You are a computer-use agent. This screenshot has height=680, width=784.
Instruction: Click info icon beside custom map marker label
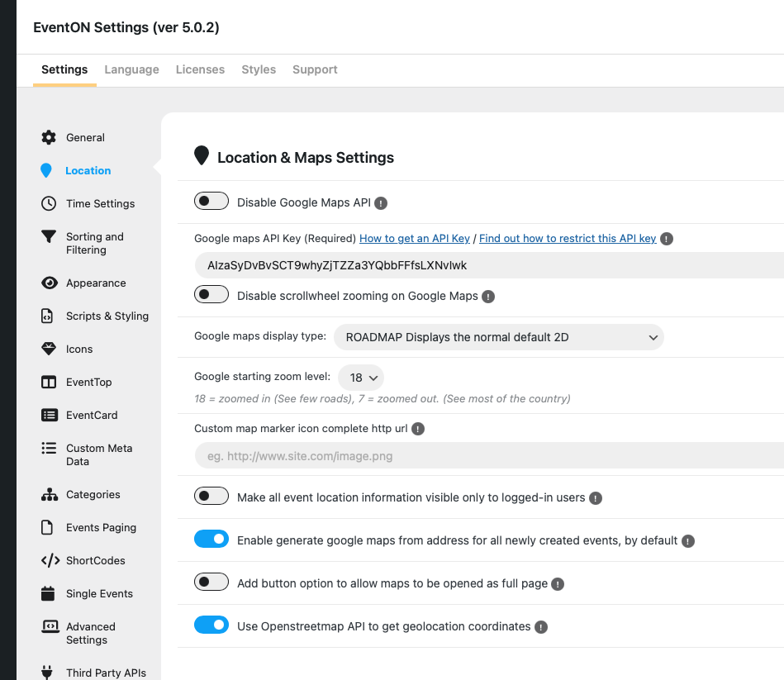click(418, 429)
